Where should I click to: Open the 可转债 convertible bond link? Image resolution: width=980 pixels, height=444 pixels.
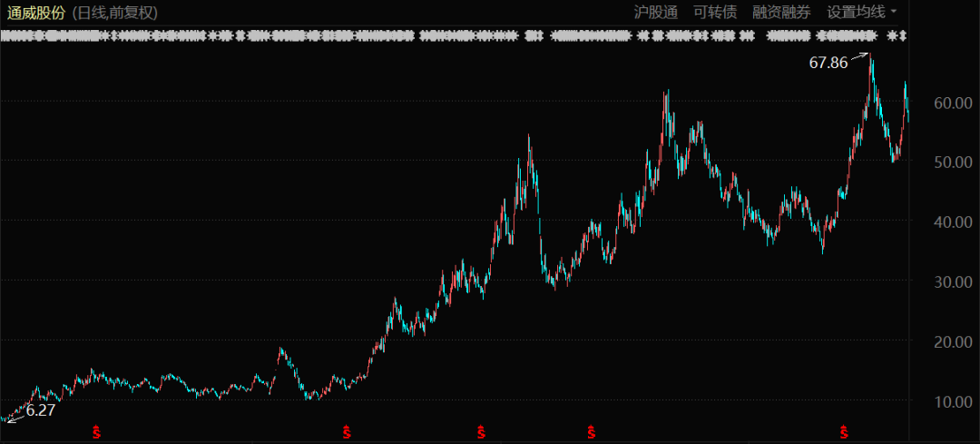715,12
